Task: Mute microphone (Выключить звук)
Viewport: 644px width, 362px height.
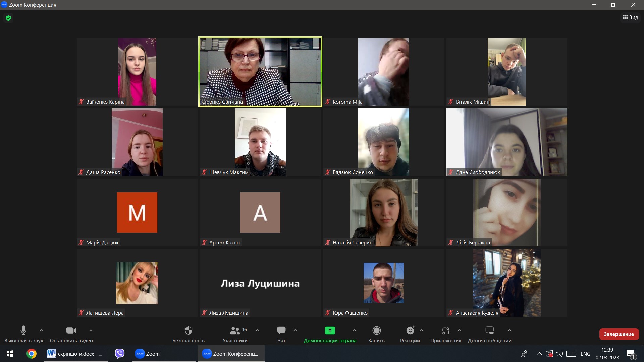Action: point(23,331)
